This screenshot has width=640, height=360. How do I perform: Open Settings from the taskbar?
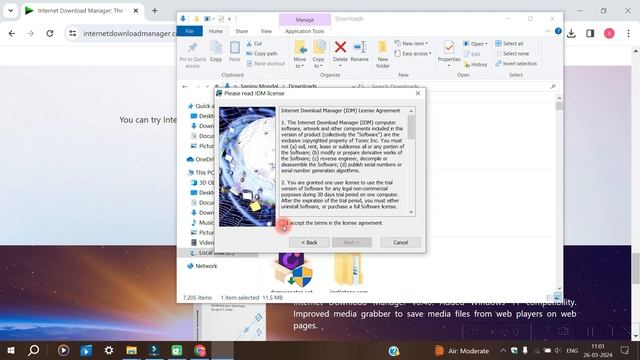(x=109, y=351)
